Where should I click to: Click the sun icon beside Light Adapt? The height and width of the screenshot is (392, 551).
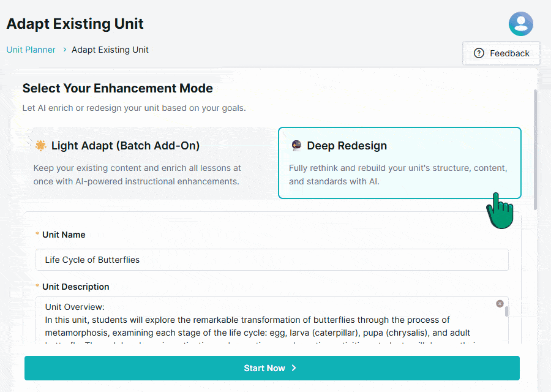click(x=40, y=146)
